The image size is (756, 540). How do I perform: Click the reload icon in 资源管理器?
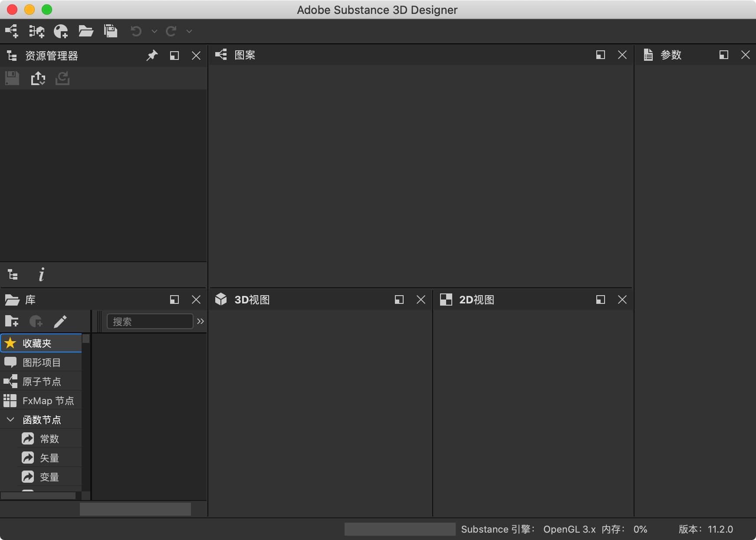pos(62,78)
